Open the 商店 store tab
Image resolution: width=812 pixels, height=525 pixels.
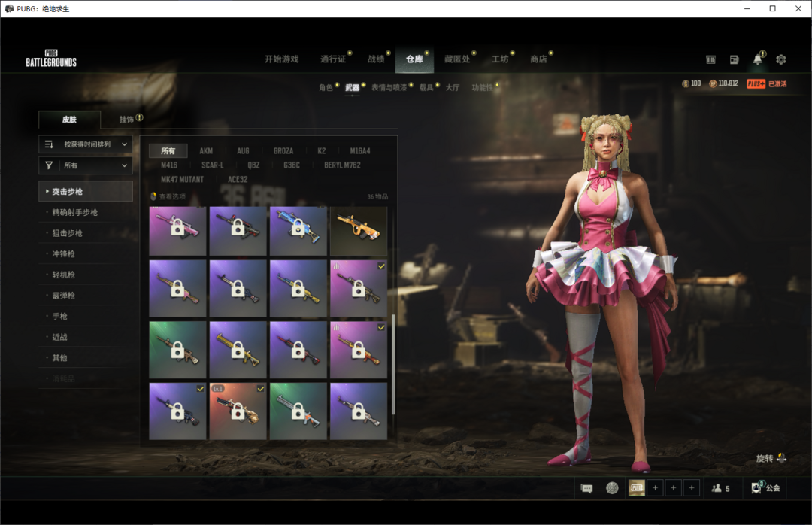point(538,59)
